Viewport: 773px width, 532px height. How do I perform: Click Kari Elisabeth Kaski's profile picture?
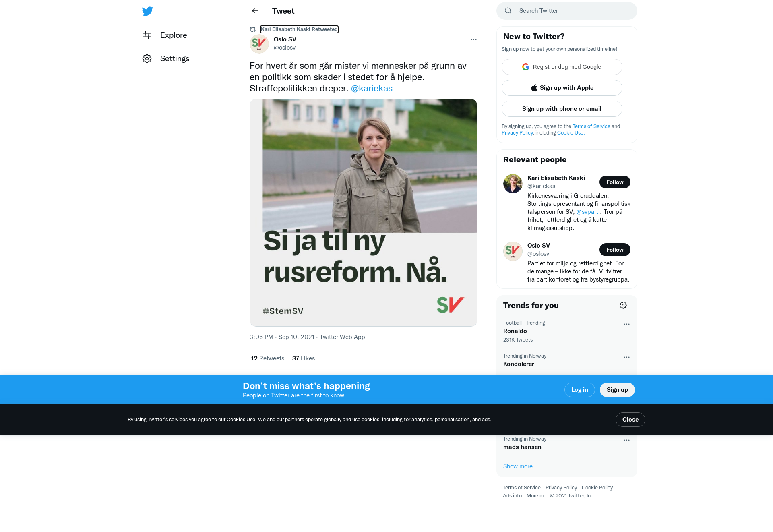click(x=513, y=184)
